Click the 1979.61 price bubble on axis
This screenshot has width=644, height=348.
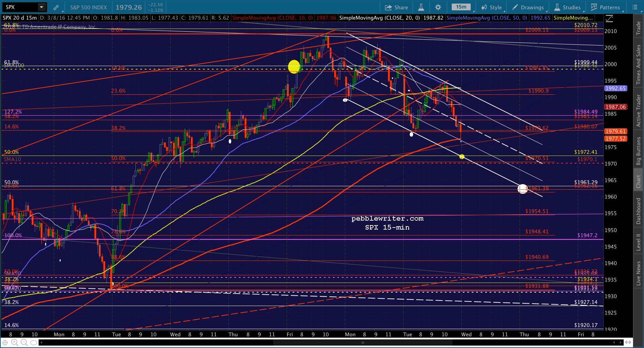point(615,131)
